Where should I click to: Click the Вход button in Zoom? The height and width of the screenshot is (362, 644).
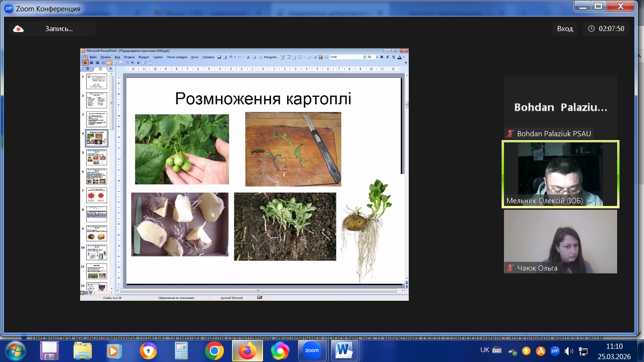pos(565,29)
